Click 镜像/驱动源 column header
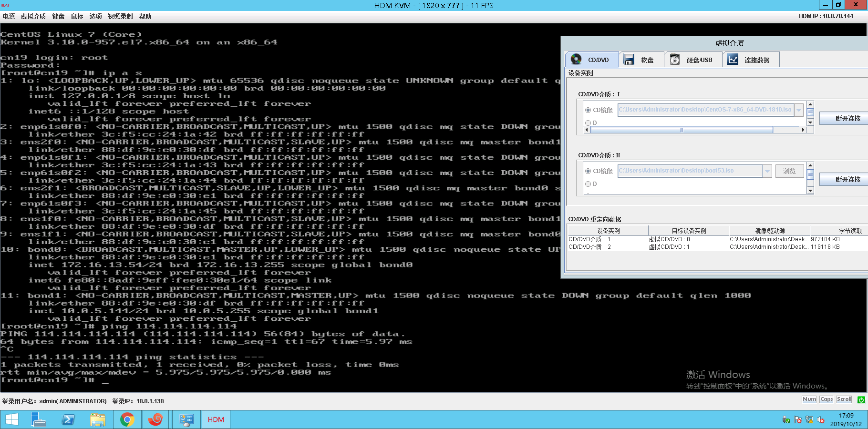Image resolution: width=868 pixels, height=429 pixels. pos(769,231)
